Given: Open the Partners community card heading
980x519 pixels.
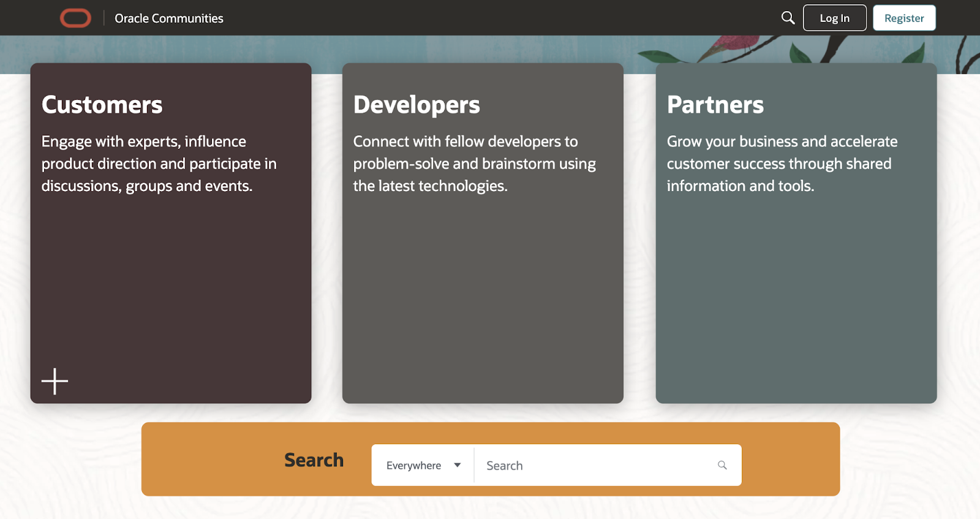Looking at the screenshot, I should 715,105.
